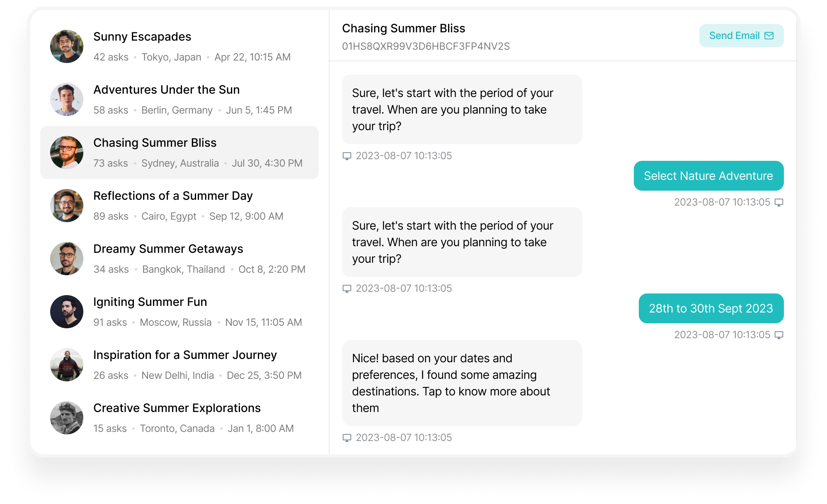Open Reflections of a Summer Day chat
Screen dimensions: 827x504
click(179, 206)
